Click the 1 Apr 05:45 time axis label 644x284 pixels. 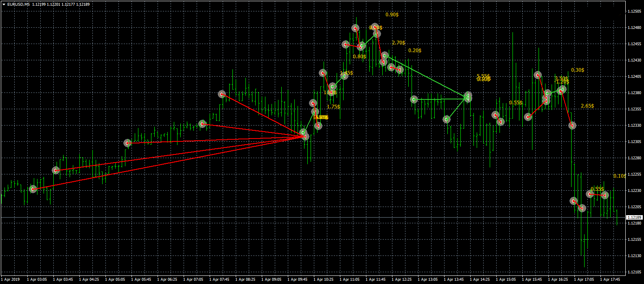[x=141, y=280]
